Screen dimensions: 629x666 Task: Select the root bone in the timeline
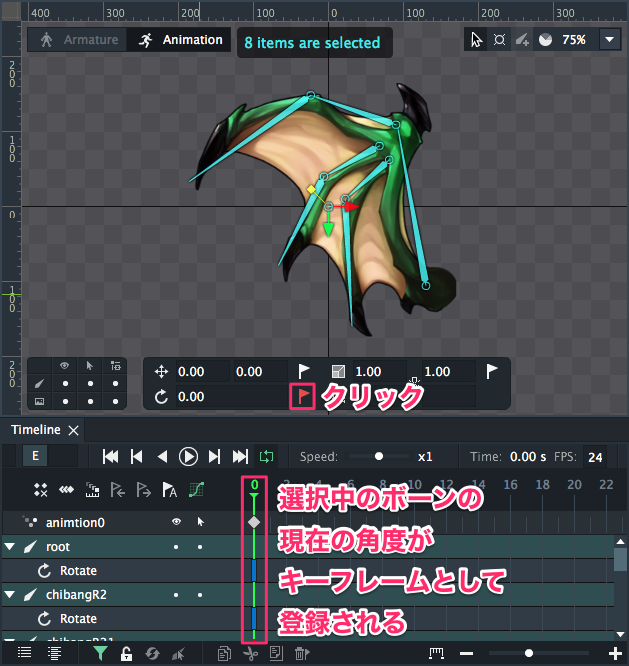point(57,547)
